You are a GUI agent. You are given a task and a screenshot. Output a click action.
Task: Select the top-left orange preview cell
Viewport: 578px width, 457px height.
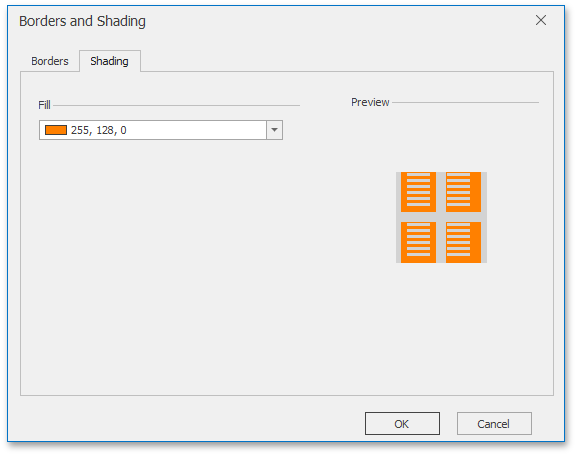[418, 192]
